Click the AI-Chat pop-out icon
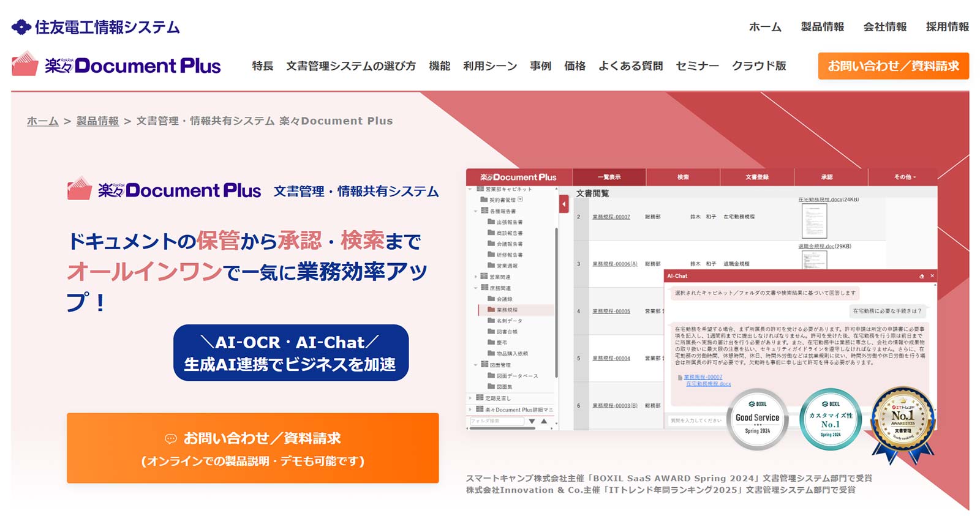The height and width of the screenshot is (516, 980). pyautogui.click(x=922, y=276)
